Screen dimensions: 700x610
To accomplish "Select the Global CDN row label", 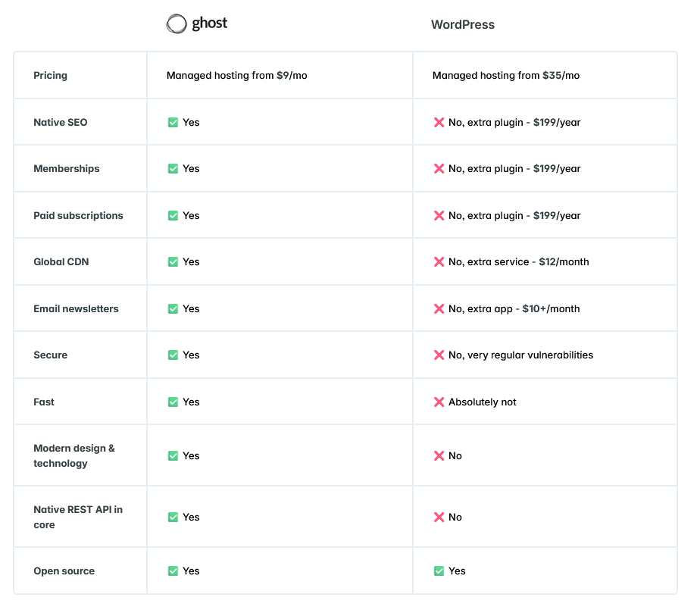I will 61,262.
